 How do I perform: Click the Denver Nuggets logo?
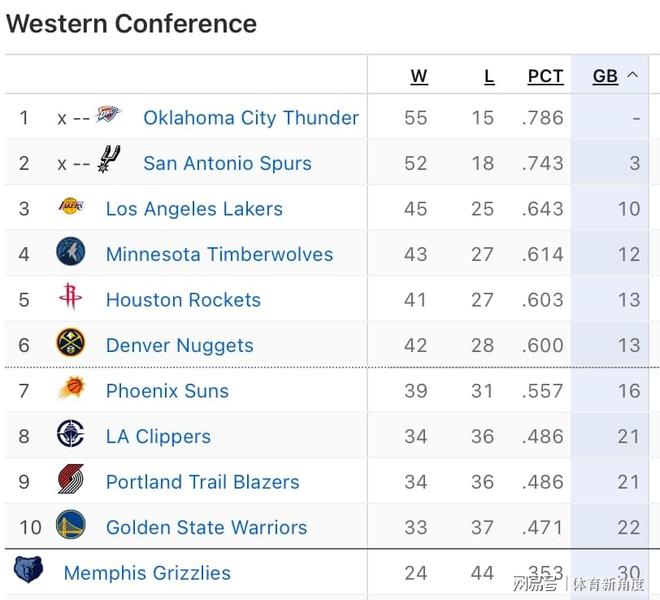coord(71,343)
